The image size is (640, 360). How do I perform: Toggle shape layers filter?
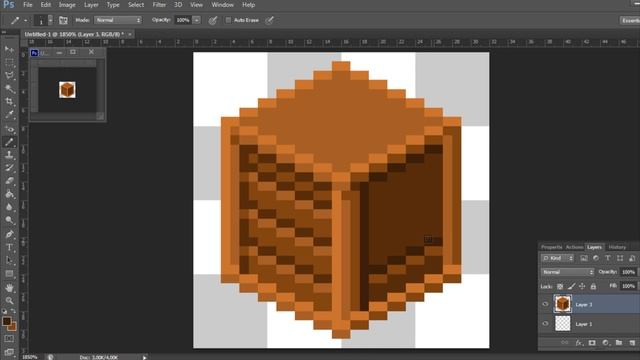pos(620,258)
